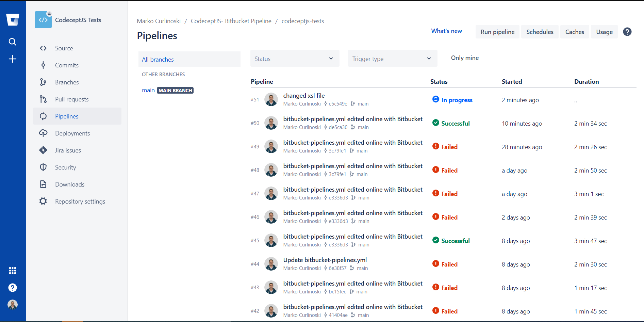Click the Deployments cloud icon
Screen dimensions: 644x322
coord(43,133)
